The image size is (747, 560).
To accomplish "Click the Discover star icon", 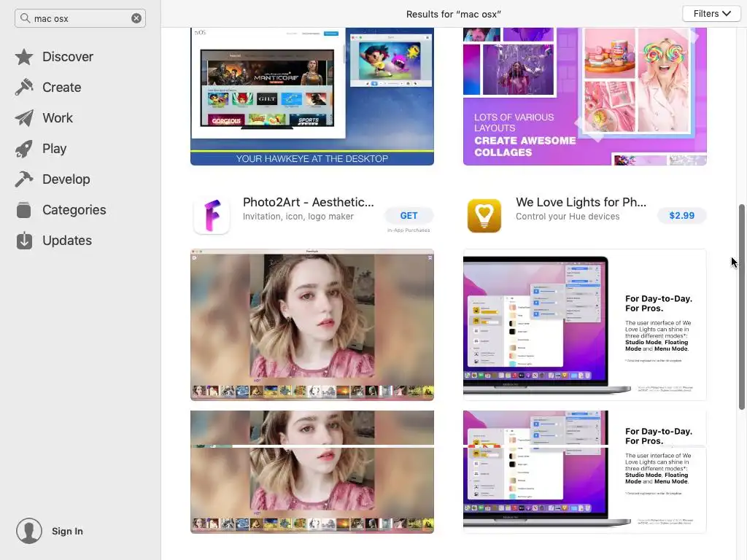I will [x=24, y=57].
